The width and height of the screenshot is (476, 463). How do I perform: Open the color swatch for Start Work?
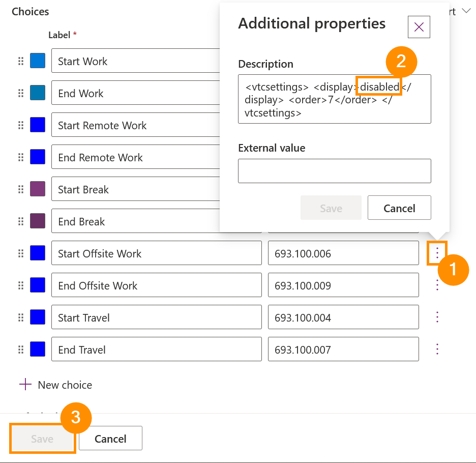(x=38, y=61)
